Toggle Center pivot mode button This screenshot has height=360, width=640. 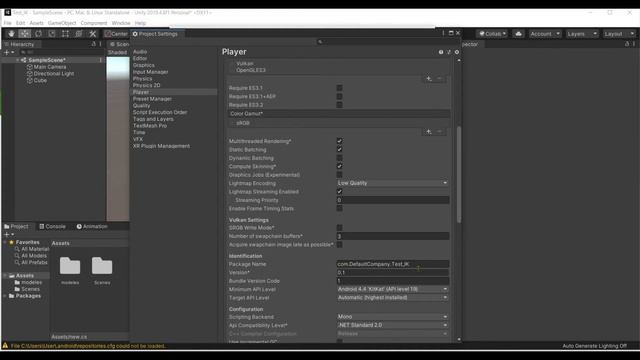point(116,34)
